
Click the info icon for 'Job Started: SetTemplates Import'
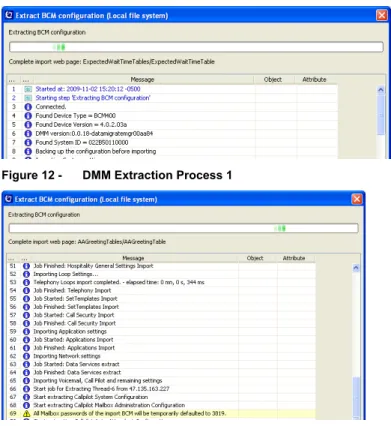coord(26,299)
